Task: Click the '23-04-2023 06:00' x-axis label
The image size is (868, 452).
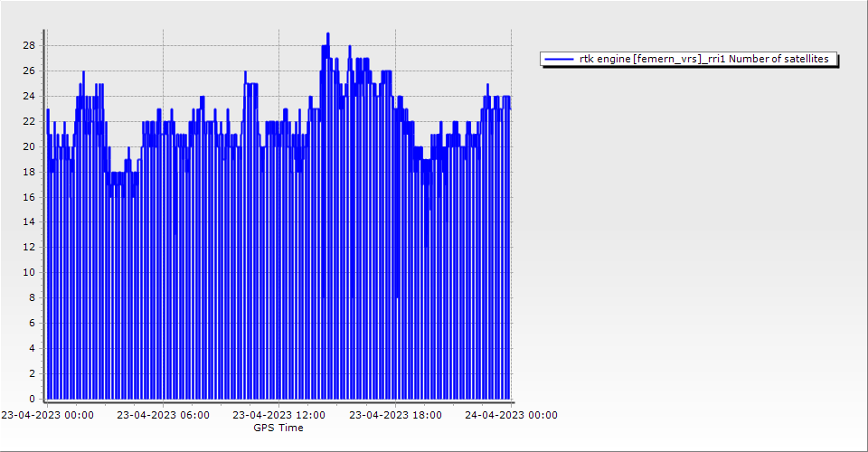Action: tap(163, 415)
